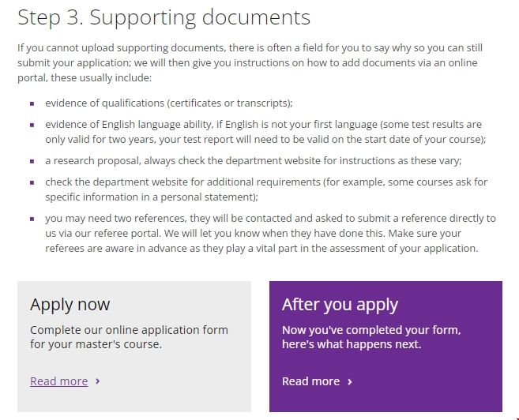Click 'Complete our online application form' text

129,329
